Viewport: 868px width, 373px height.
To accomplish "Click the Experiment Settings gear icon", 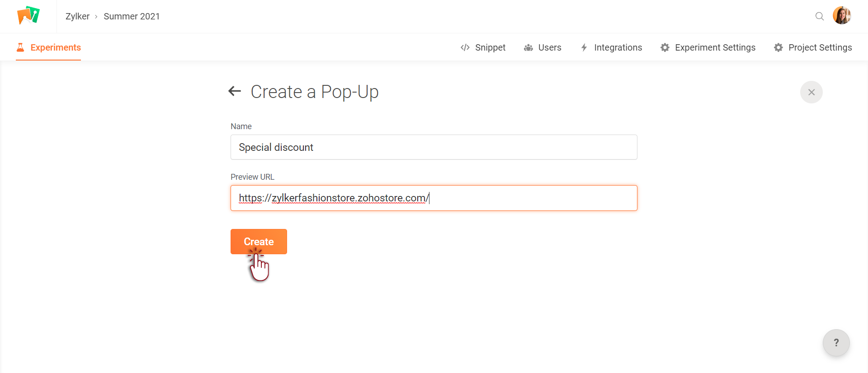I will tap(665, 47).
